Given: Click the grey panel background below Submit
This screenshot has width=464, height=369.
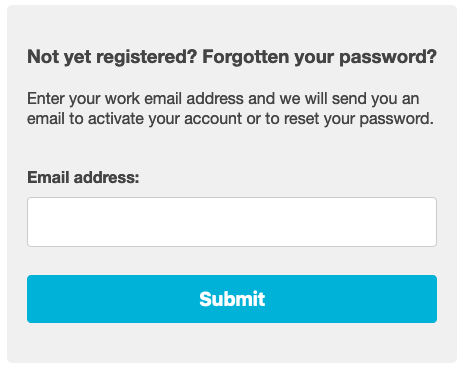Looking at the screenshot, I should (x=232, y=343).
